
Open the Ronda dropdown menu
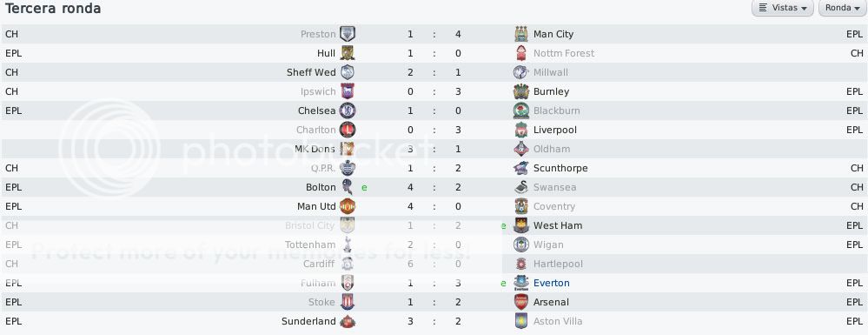pos(842,9)
